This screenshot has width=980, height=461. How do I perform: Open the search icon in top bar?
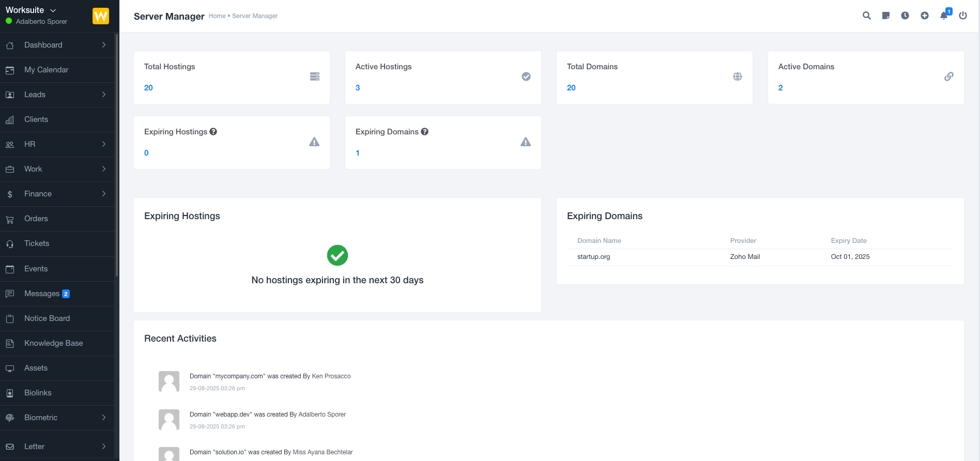866,16
